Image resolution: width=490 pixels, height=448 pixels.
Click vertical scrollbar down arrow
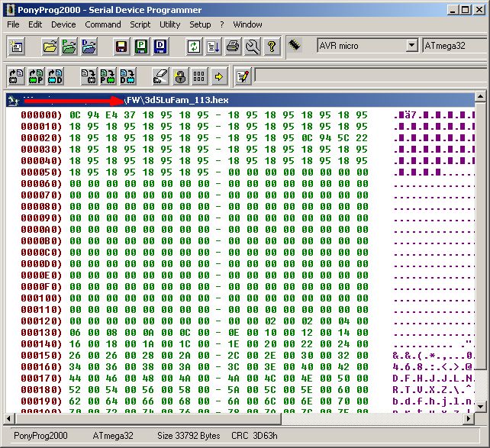pyautogui.click(x=480, y=407)
